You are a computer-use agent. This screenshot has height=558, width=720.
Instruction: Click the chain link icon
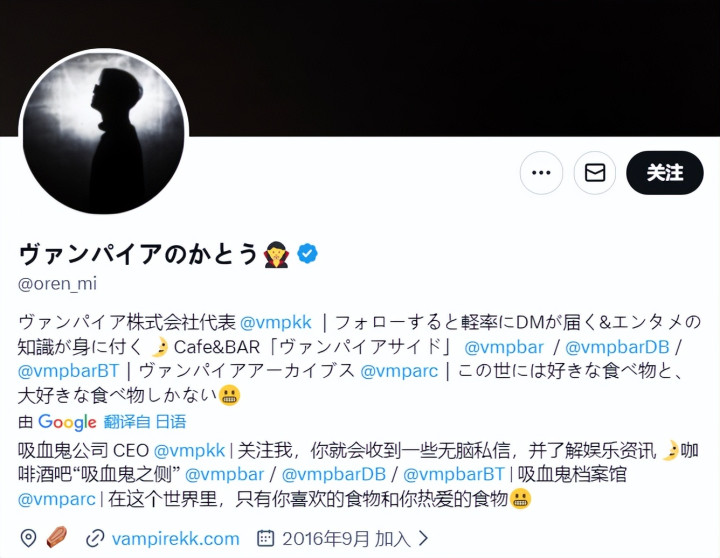pos(95,538)
